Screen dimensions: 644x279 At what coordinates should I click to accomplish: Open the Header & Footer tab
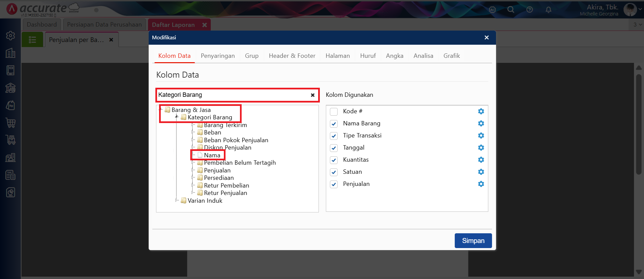[292, 56]
